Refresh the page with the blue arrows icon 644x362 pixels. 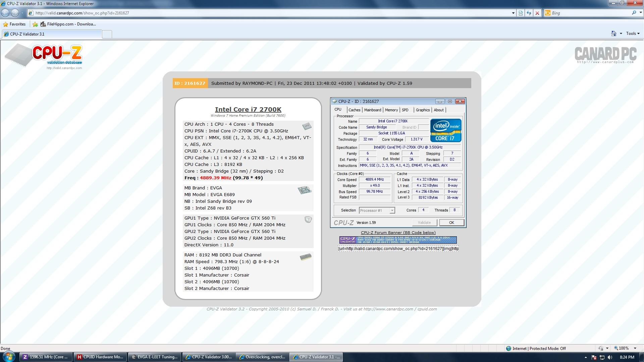point(529,13)
